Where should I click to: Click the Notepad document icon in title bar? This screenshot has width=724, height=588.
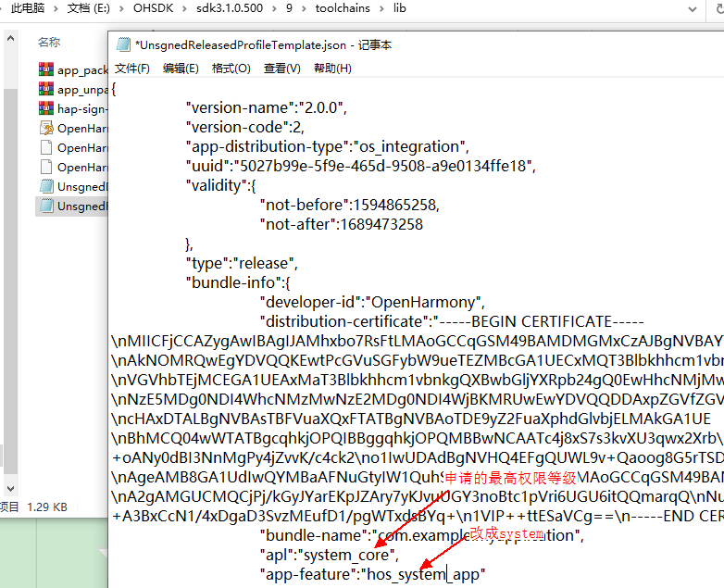click(123, 44)
